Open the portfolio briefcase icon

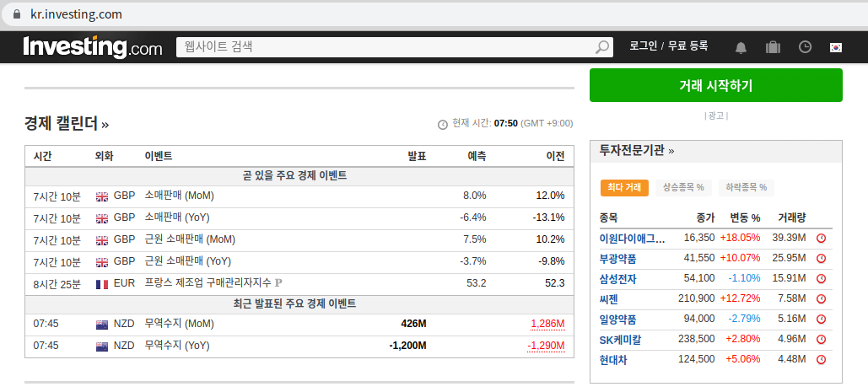773,47
